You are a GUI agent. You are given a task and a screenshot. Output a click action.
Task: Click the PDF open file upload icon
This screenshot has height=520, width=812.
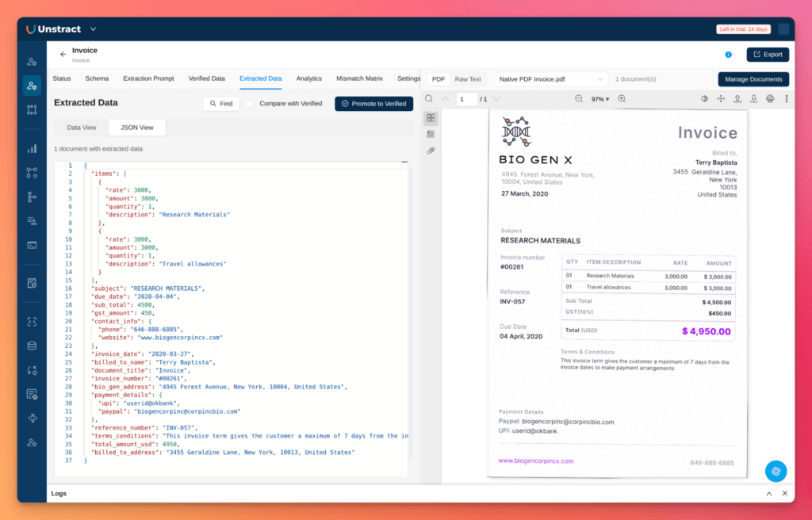point(737,99)
